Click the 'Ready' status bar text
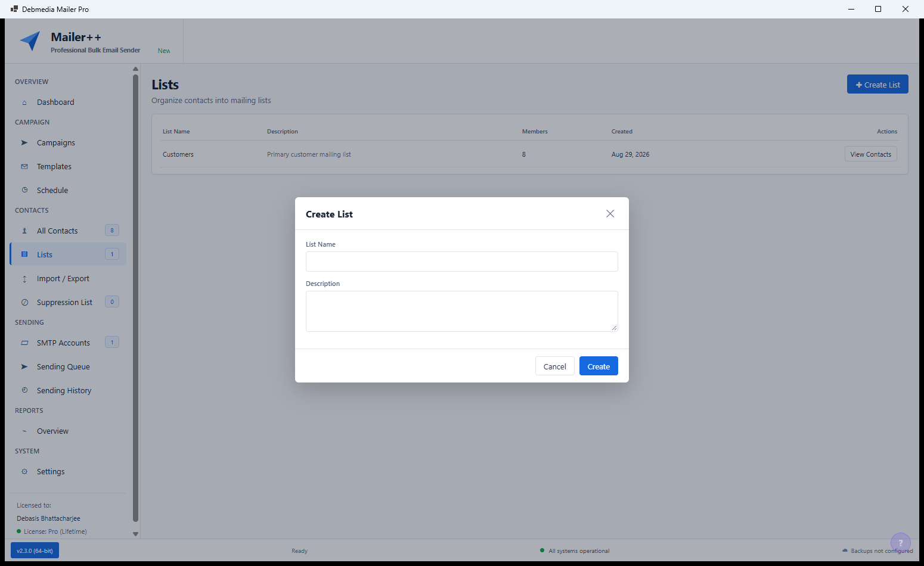 [x=299, y=551]
